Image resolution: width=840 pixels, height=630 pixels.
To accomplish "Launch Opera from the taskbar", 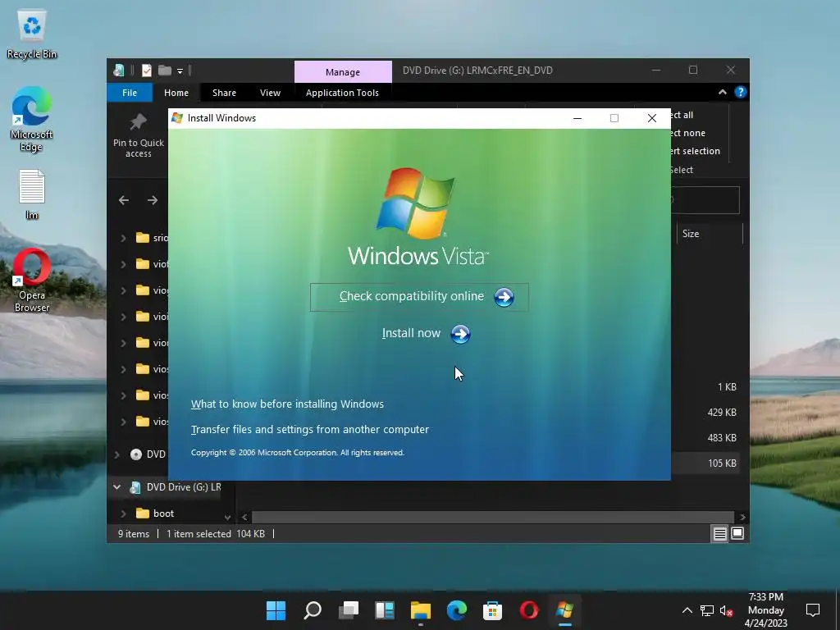I will 529,610.
